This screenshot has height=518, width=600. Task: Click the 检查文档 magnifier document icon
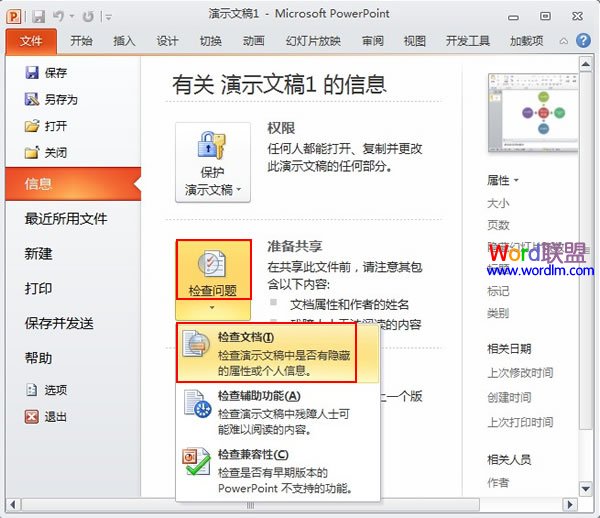point(196,344)
